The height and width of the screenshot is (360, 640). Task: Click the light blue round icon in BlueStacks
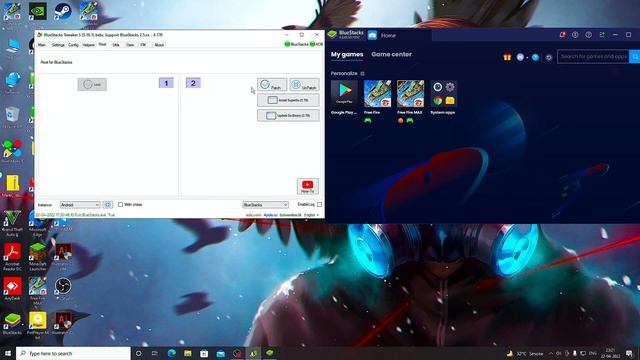pyautogui.click(x=535, y=57)
